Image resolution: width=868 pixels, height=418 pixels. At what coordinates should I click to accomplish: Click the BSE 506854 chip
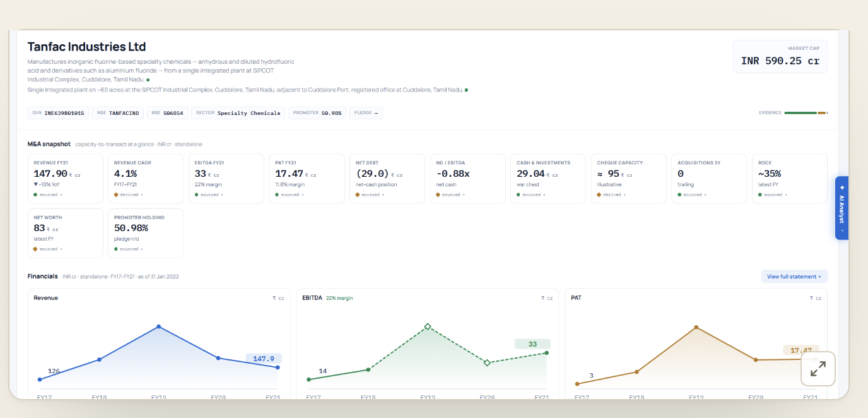(167, 113)
